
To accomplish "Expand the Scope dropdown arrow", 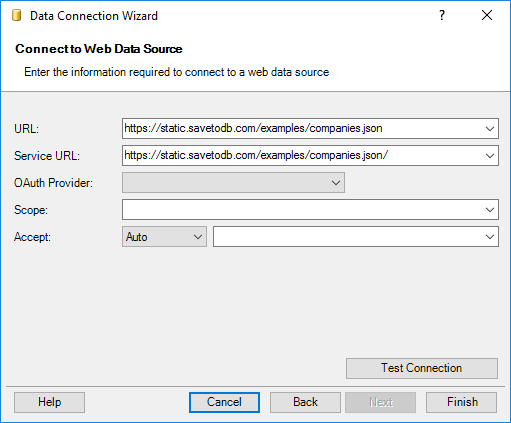I will [490, 210].
